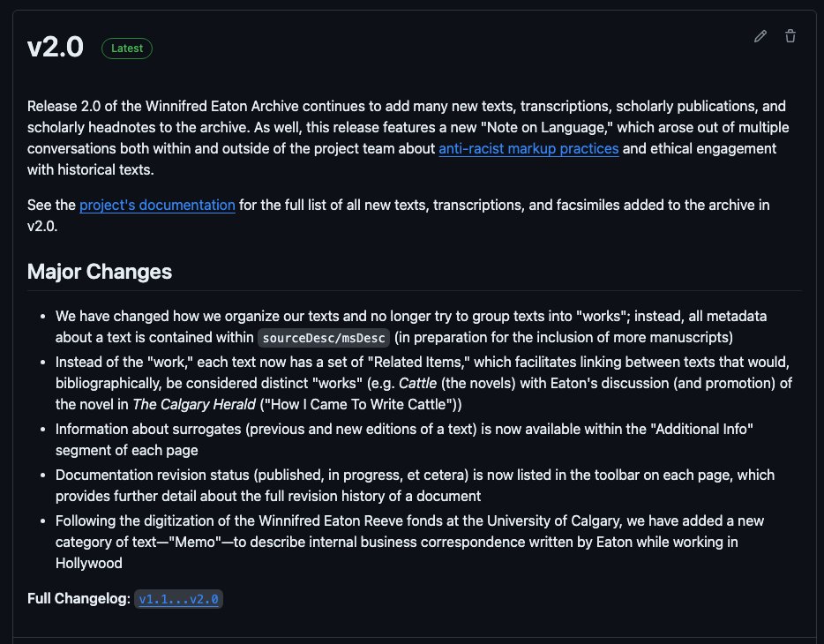This screenshot has width=824, height=644.
Task: Click the Release 2.0 introduction paragraph
Action: pyautogui.click(x=408, y=139)
